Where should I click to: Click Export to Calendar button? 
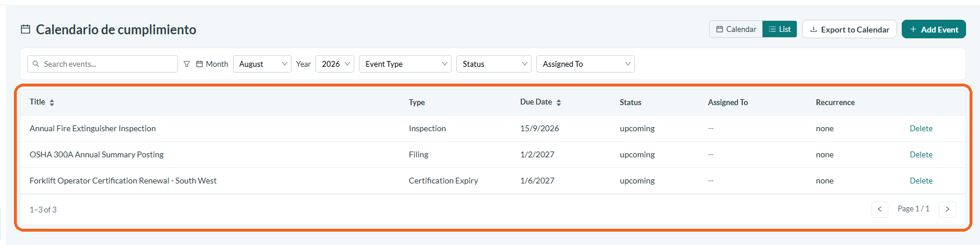click(x=850, y=29)
